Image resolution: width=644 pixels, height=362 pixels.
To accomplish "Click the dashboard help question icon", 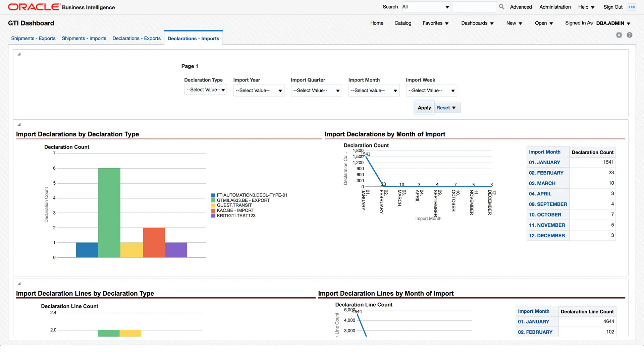I will [x=630, y=35].
